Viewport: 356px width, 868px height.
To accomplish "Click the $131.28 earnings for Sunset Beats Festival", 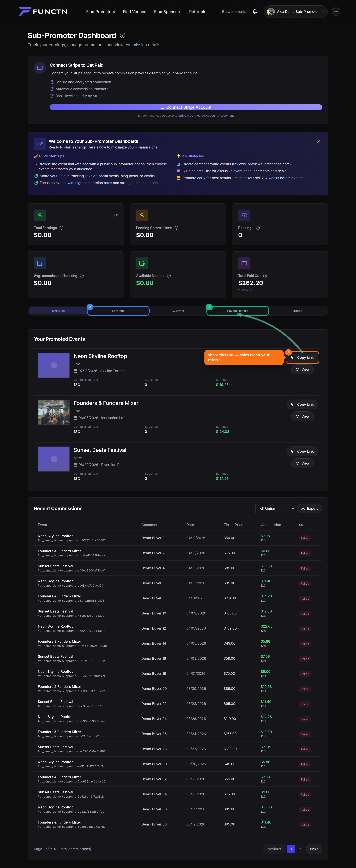I will pyautogui.click(x=222, y=478).
